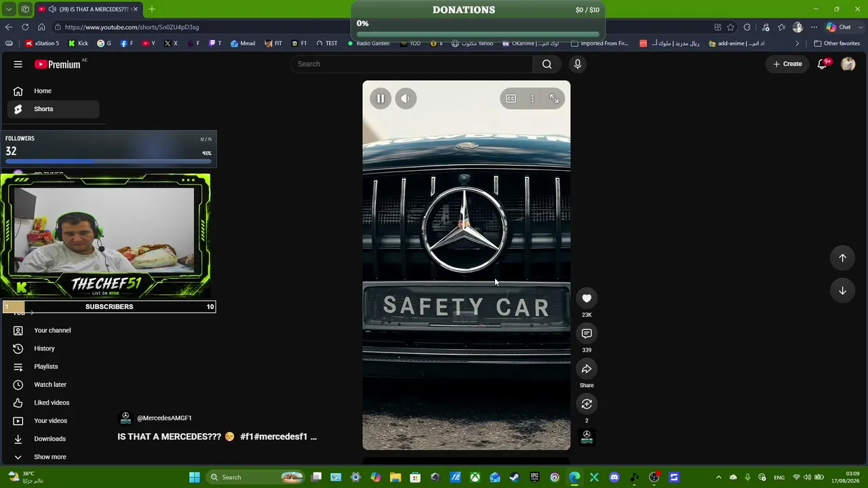Open the ENG language switcher
Viewport: 868px width, 488px height.
(x=780, y=477)
